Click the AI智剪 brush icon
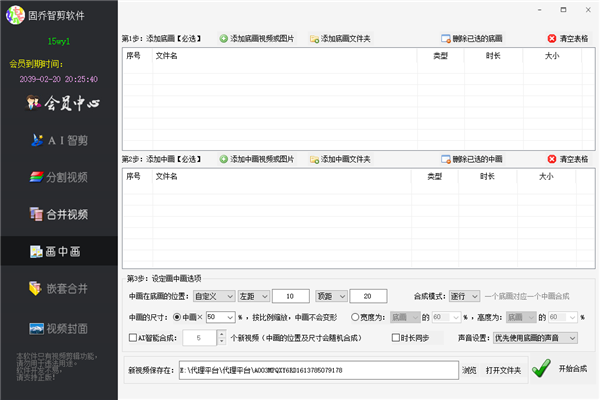The height and width of the screenshot is (400, 600). click(37, 140)
